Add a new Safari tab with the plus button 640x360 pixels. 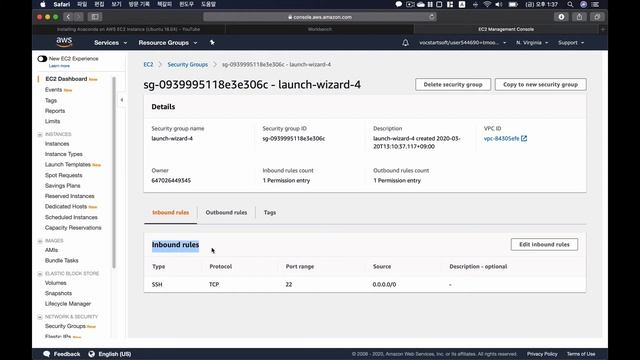click(x=603, y=29)
